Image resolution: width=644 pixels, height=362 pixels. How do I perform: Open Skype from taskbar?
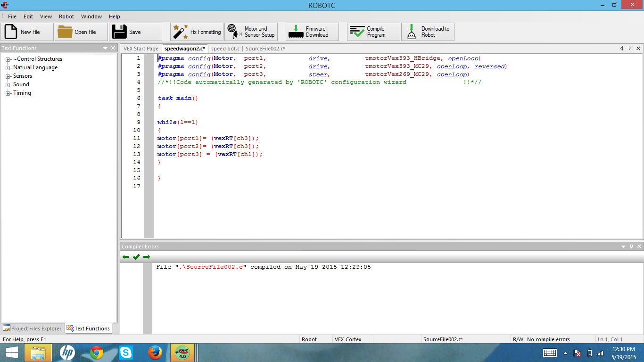[x=126, y=353]
